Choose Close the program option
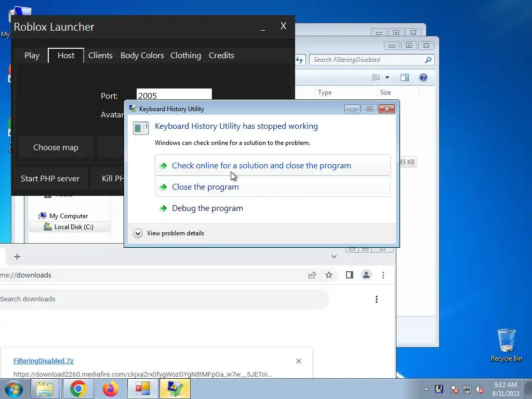The image size is (532, 399). [272, 187]
